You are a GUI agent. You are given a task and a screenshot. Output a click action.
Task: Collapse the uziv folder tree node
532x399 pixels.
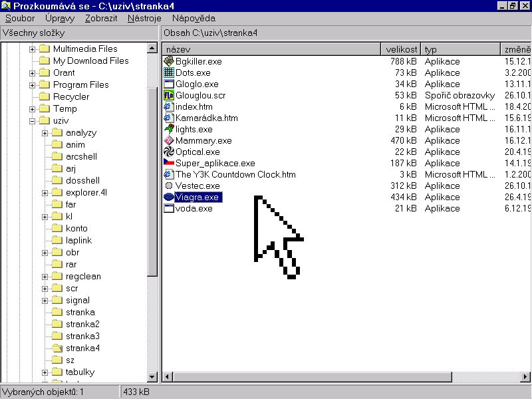32,120
